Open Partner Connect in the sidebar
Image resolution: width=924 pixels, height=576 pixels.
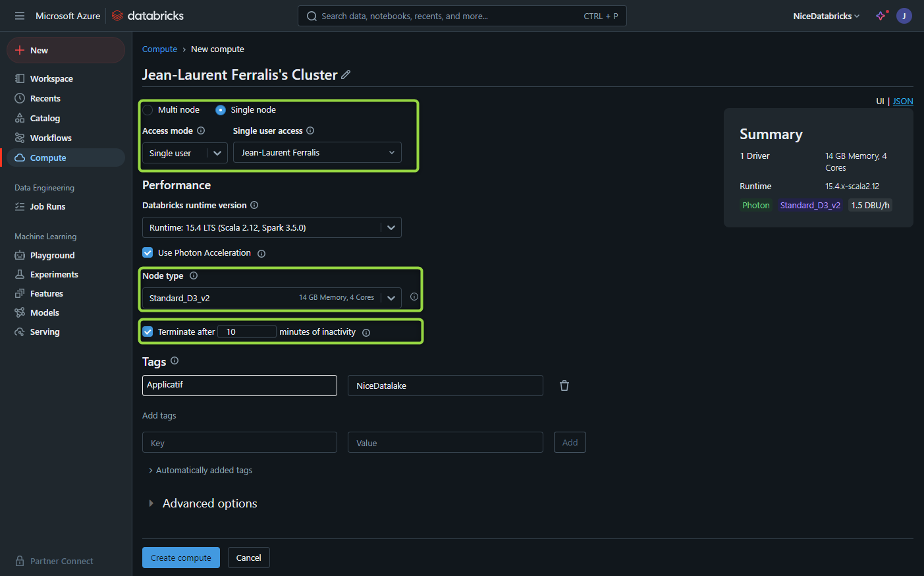[x=62, y=561]
